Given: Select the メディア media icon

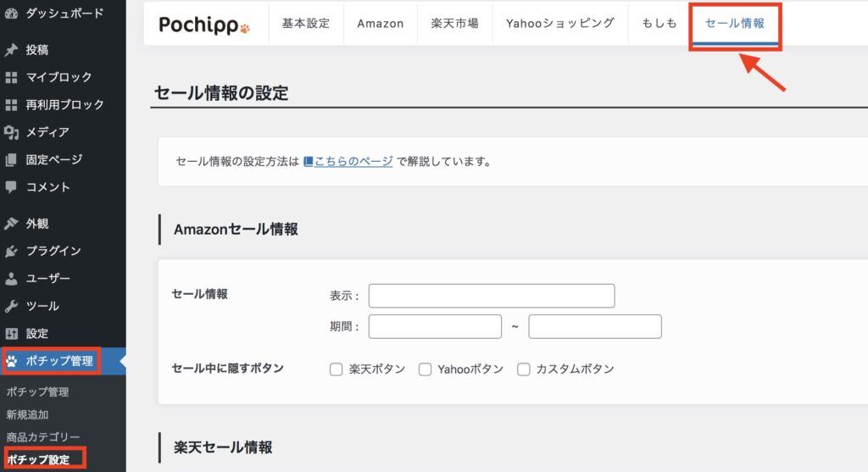Looking at the screenshot, I should pyautogui.click(x=11, y=132).
